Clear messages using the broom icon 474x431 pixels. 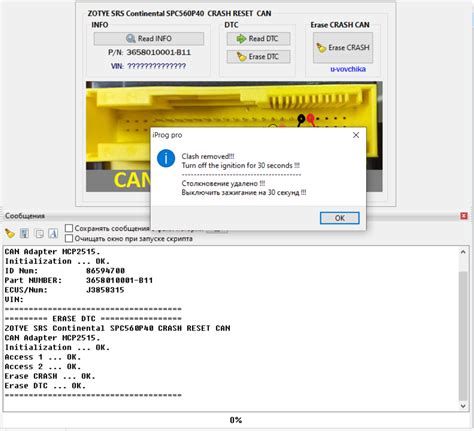pos(10,233)
